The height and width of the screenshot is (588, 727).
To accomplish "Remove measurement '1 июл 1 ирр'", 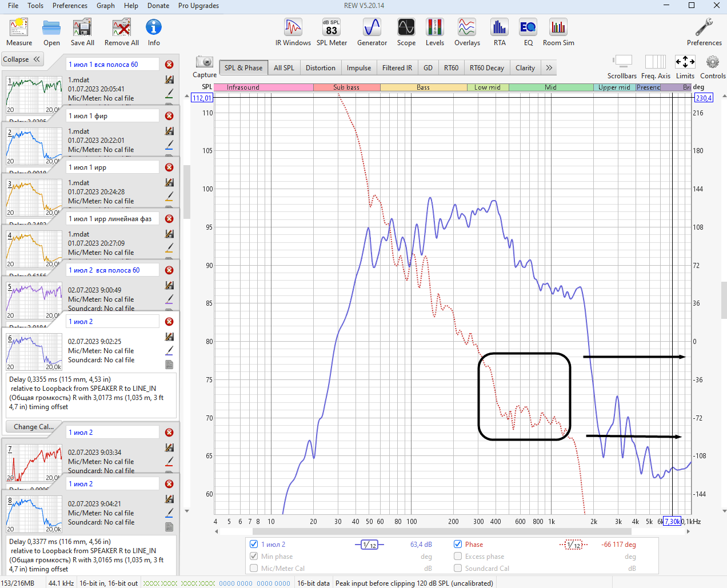I will [169, 167].
